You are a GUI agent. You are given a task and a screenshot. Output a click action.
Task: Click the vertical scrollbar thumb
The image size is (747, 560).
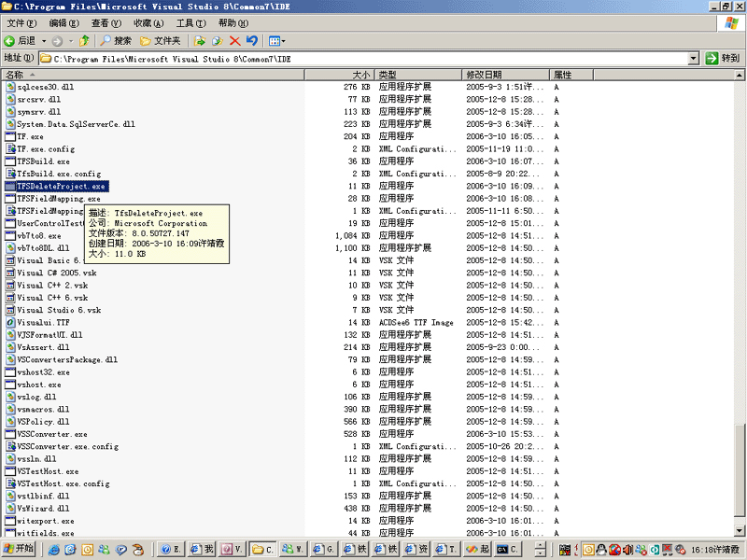(739, 469)
